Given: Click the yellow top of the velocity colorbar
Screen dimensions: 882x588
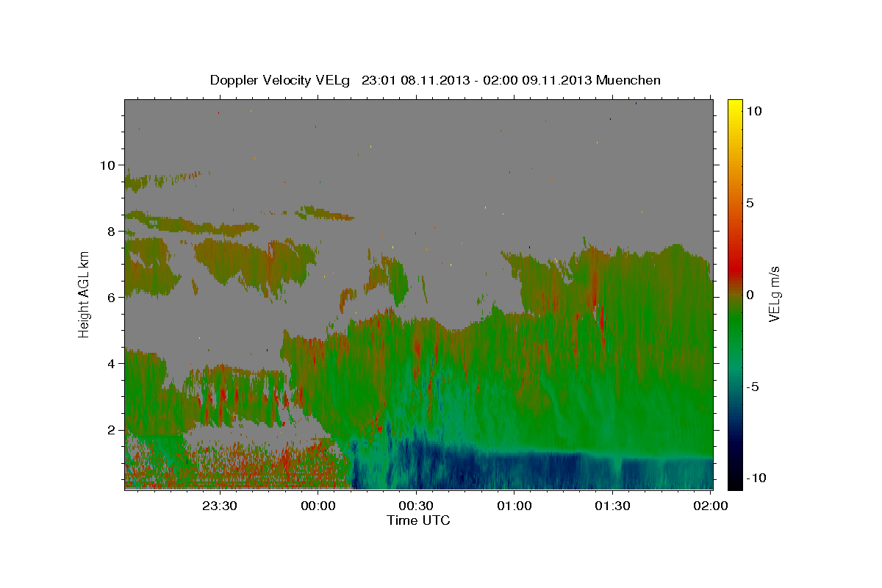Looking at the screenshot, I should pos(734,107).
